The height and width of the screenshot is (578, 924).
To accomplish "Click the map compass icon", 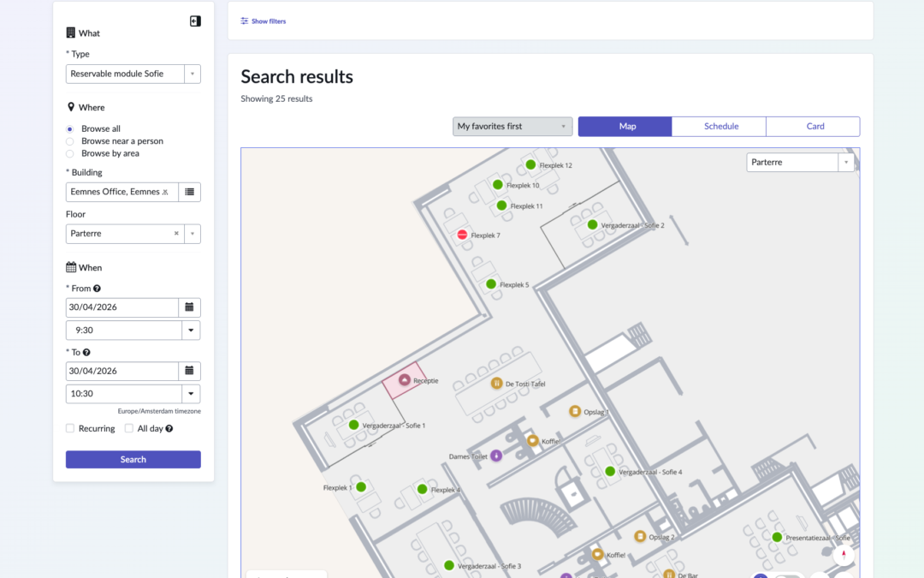I will click(x=844, y=554).
